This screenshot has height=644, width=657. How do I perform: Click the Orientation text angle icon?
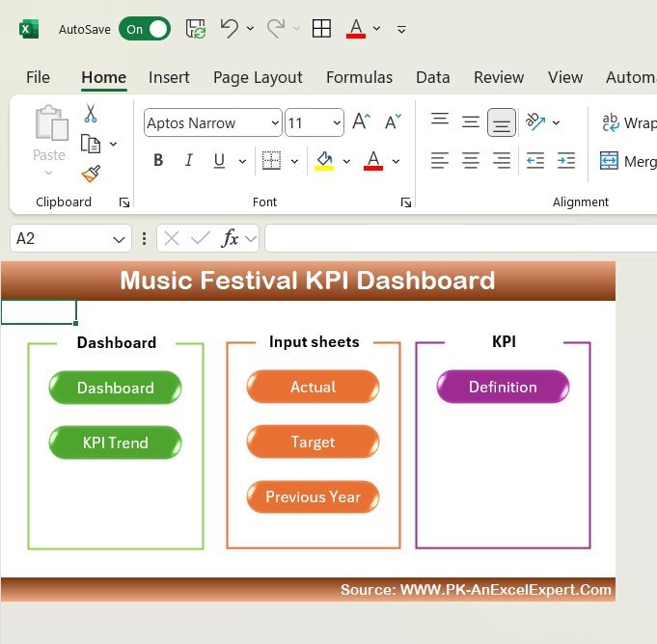[x=535, y=121]
